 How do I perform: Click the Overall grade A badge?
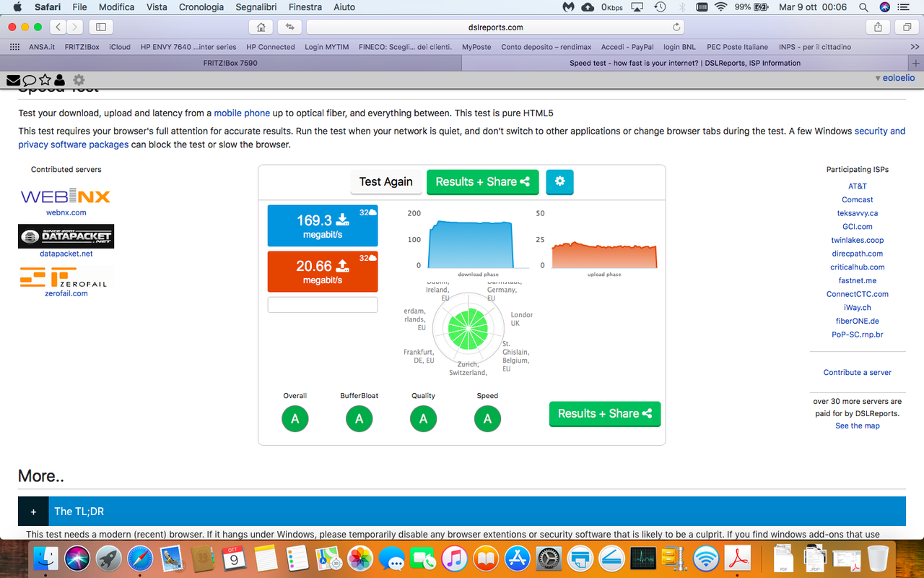click(295, 418)
